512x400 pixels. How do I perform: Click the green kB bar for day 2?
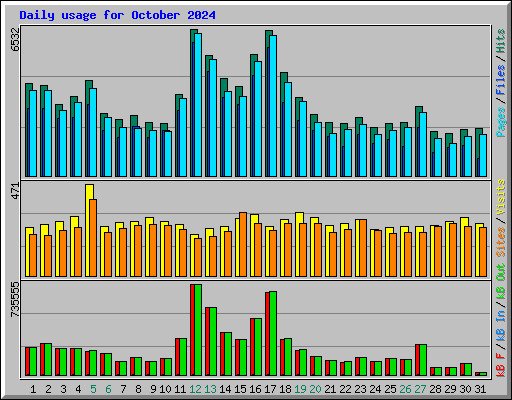pos(48,360)
